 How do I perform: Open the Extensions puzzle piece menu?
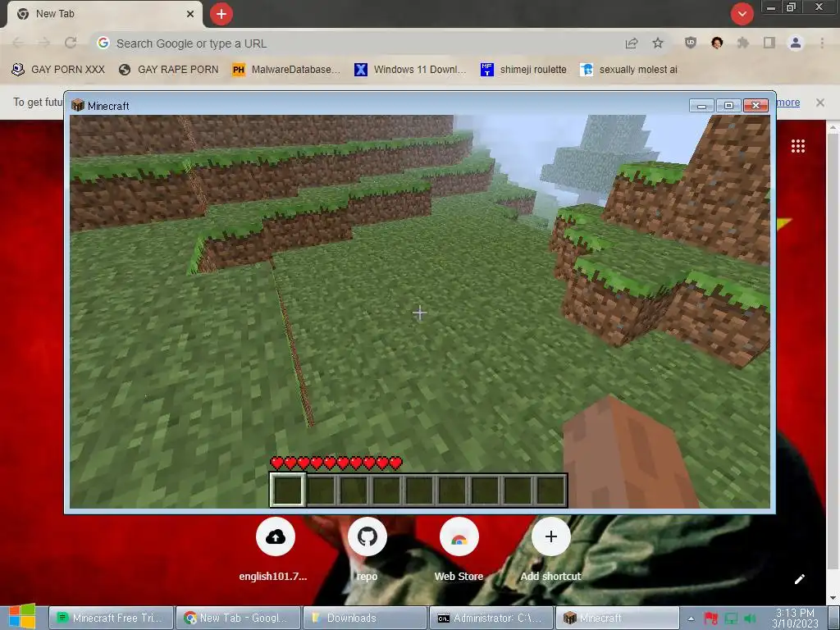(743, 43)
